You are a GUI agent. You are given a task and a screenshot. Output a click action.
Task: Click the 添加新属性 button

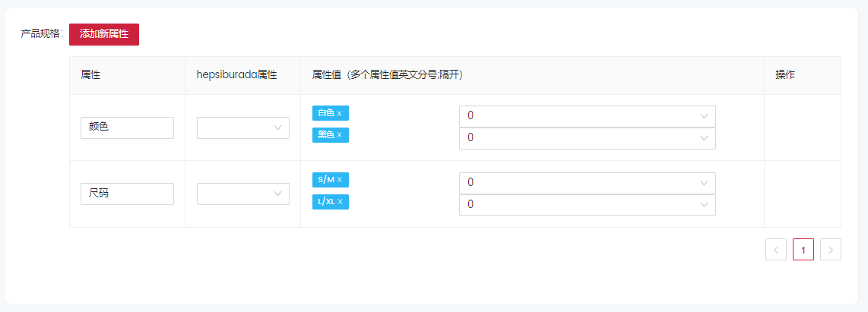click(104, 34)
